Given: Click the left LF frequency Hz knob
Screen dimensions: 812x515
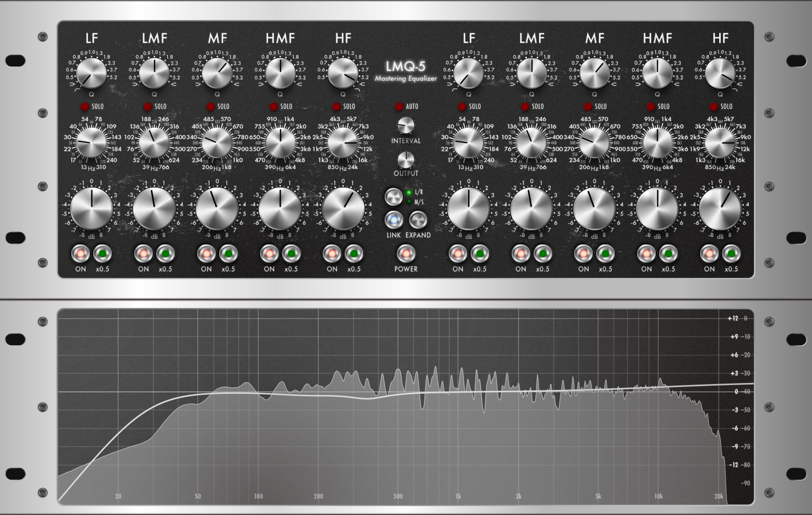Looking at the screenshot, I should (x=91, y=143).
